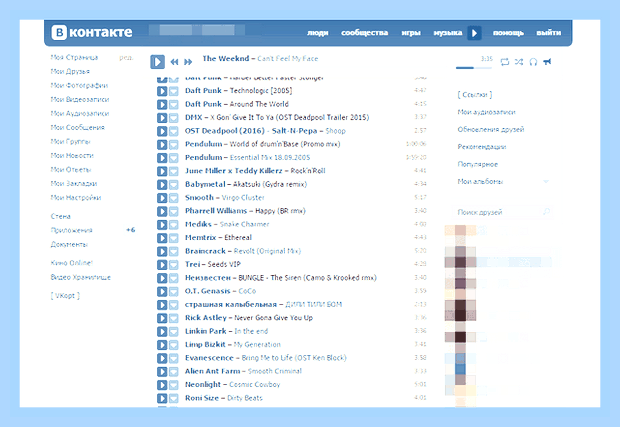Play Mediks – Snake Charmer
620x427 pixels.
click(162, 225)
